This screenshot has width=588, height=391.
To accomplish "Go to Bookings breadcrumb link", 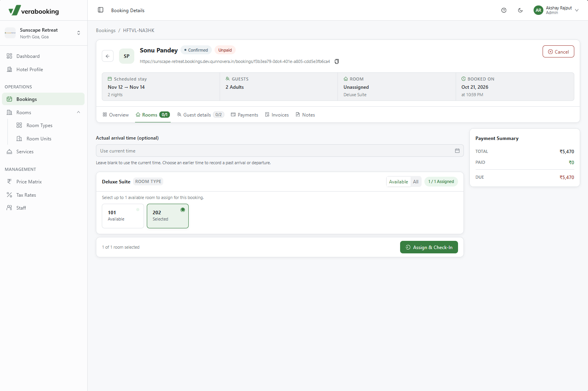I will pyautogui.click(x=106, y=30).
